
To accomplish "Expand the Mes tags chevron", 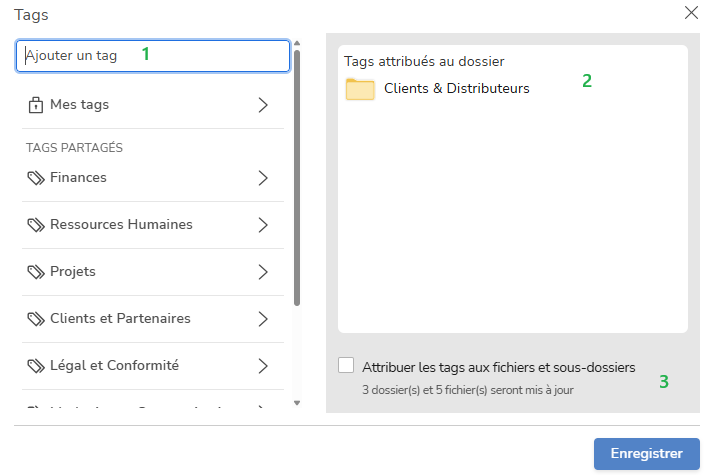I will click(263, 105).
